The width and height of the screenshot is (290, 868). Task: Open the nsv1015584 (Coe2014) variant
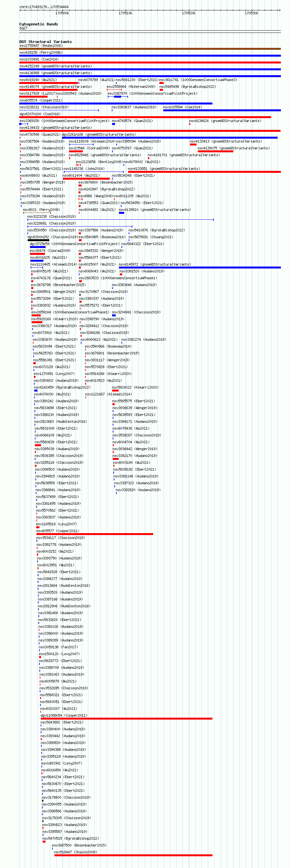pyautogui.click(x=182, y=107)
